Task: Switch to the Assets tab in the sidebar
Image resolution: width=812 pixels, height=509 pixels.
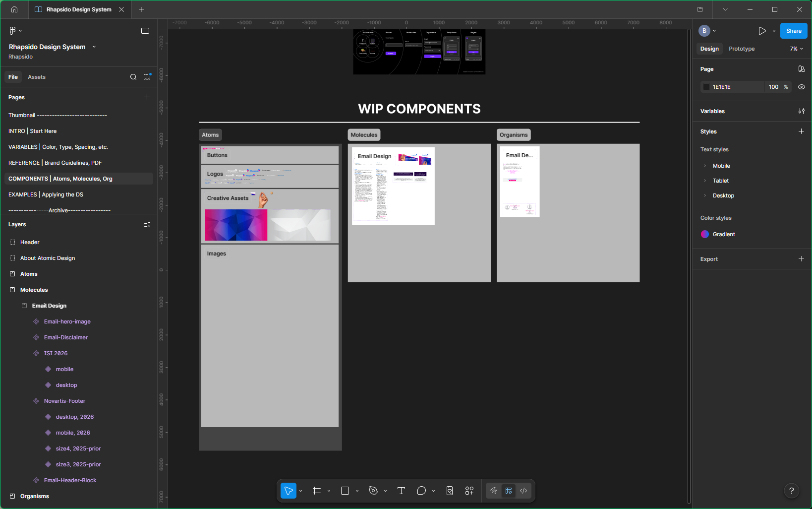Action: (36, 77)
